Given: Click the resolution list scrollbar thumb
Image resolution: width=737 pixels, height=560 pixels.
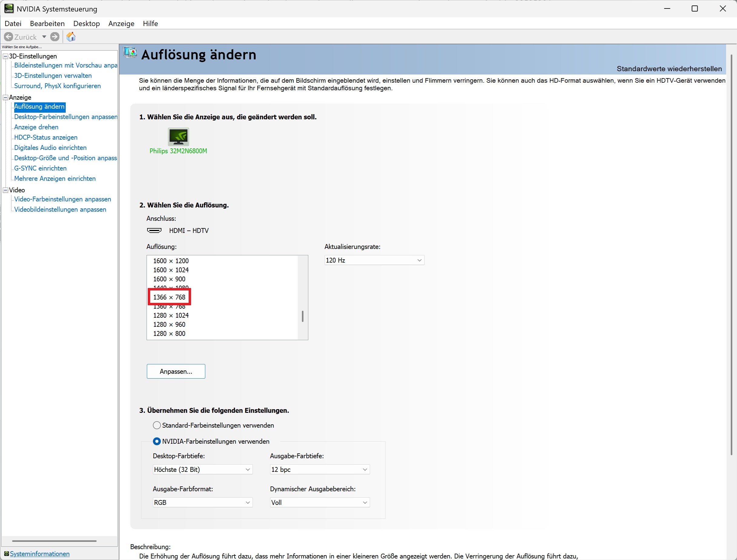Looking at the screenshot, I should click(x=302, y=316).
